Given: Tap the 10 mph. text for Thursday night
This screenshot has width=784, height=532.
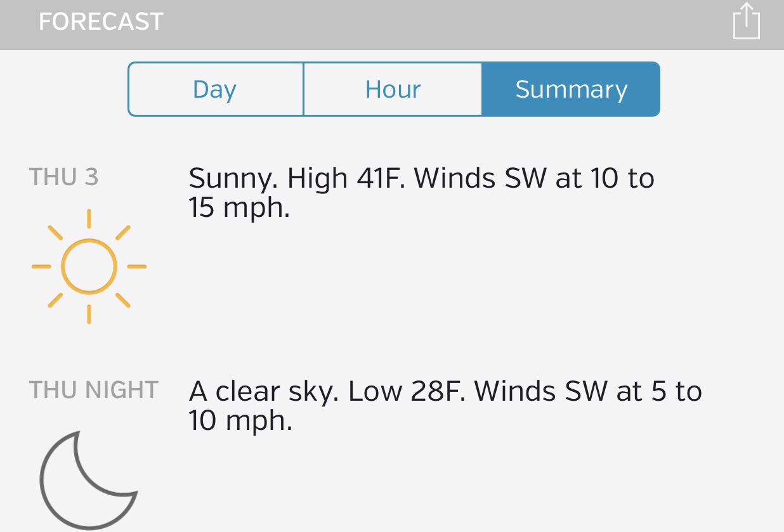Looking at the screenshot, I should pos(240,421).
